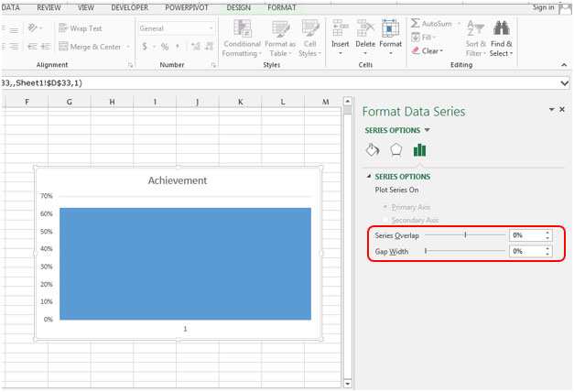This screenshot has height=392, width=574.
Task: Select the Series Options bar chart tab
Action: click(419, 150)
